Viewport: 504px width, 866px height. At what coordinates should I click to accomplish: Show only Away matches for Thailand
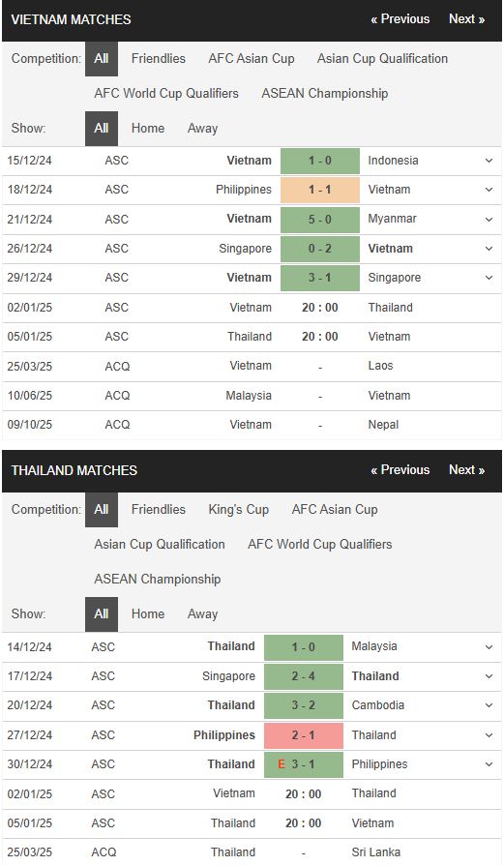pos(202,614)
